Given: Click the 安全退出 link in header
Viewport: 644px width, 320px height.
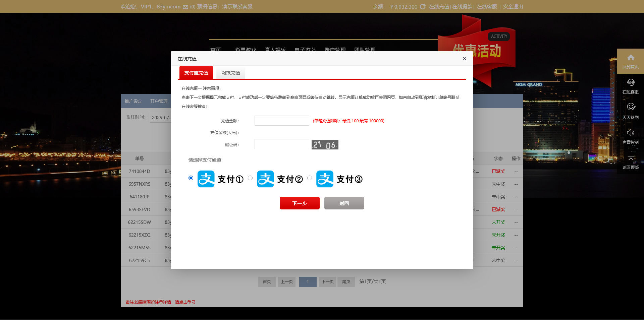Looking at the screenshot, I should (513, 7).
